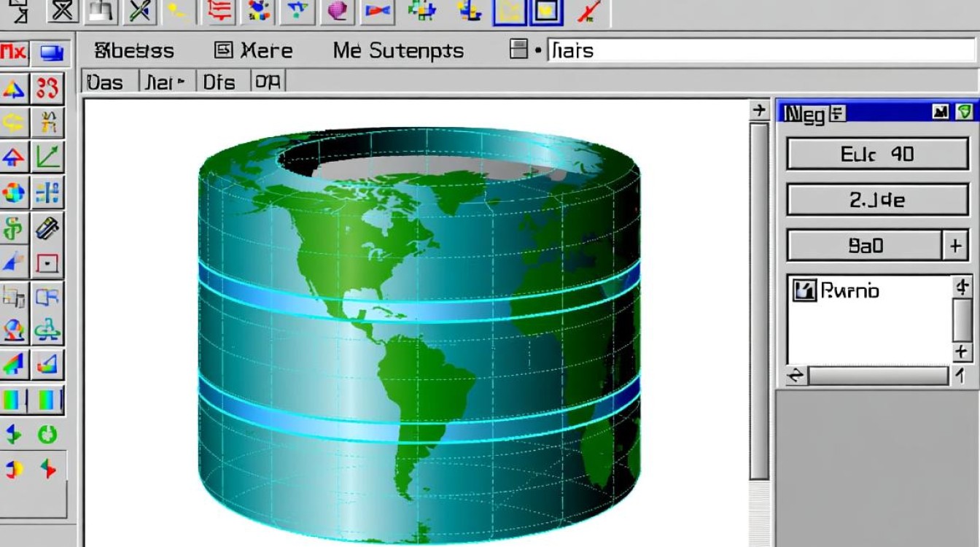980x547 pixels.
Task: Select the red number 33 tool icon
Action: click(x=47, y=88)
